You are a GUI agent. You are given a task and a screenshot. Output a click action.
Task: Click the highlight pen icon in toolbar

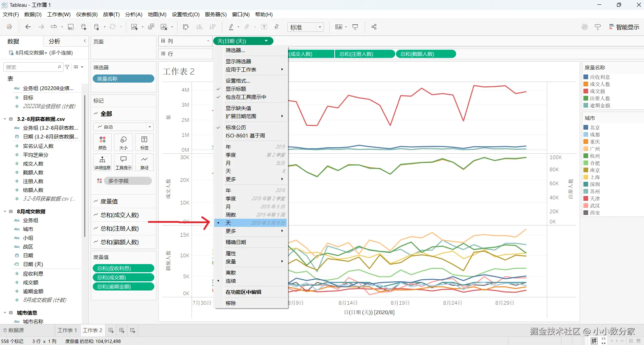[231, 27]
